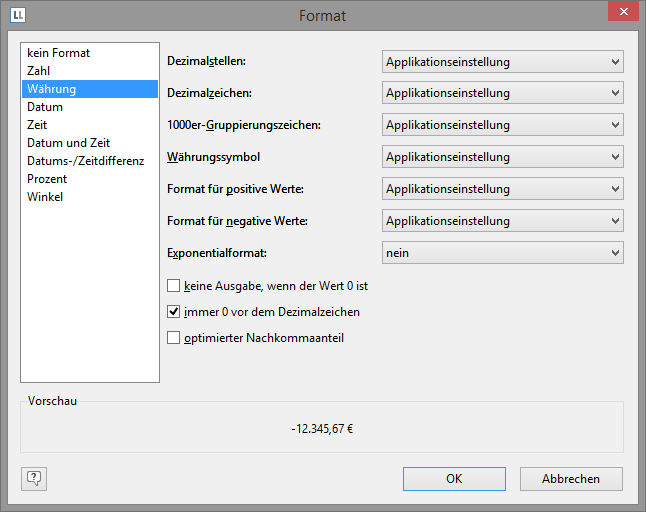The image size is (646, 512).
Task: Open 'Format für negative Werte' dropdown
Action: 502,221
